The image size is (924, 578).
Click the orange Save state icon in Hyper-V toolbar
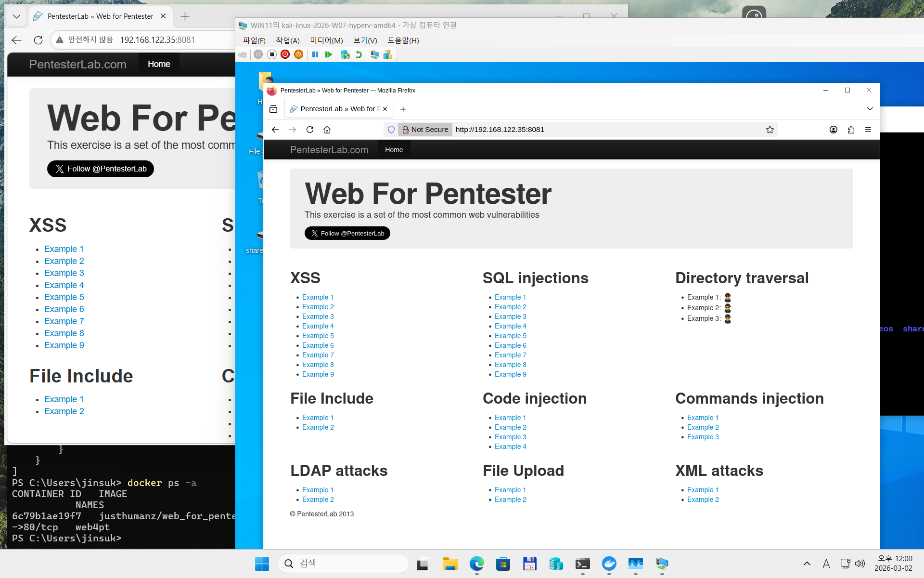(299, 54)
